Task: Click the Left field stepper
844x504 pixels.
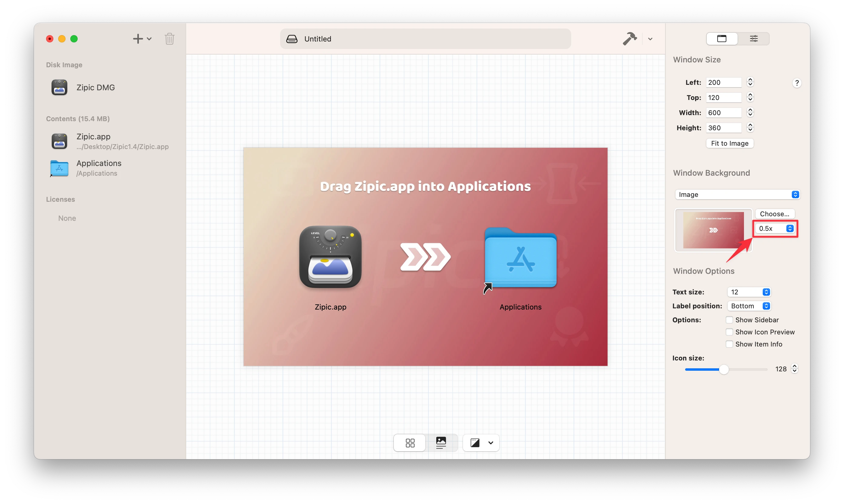Action: click(750, 82)
